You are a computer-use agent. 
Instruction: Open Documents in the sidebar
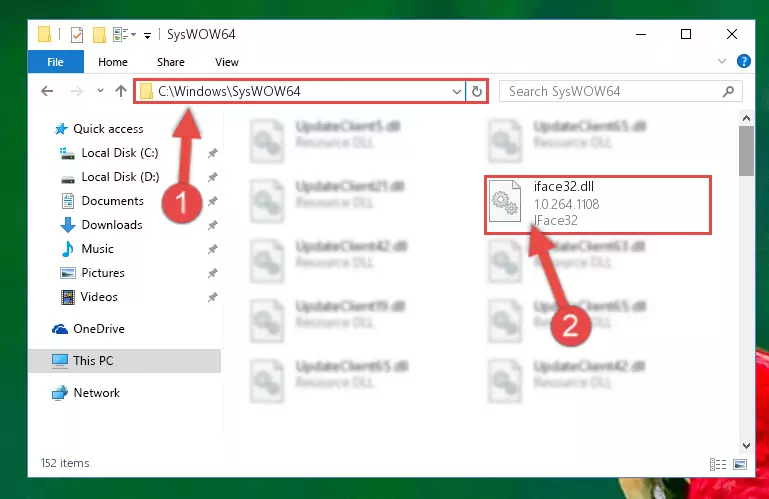click(x=112, y=201)
